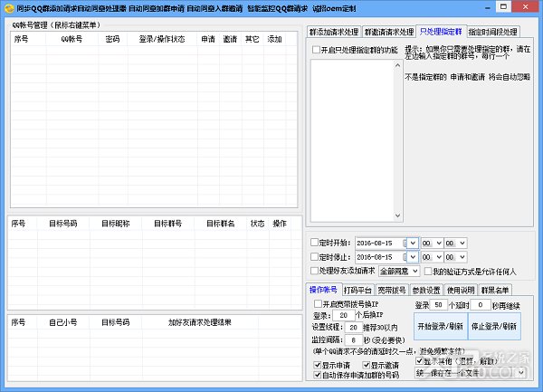Screen dimensions: 543x392
Task: Uncheck 显示其他（退群，解散） checkbox
Action: [419, 361]
